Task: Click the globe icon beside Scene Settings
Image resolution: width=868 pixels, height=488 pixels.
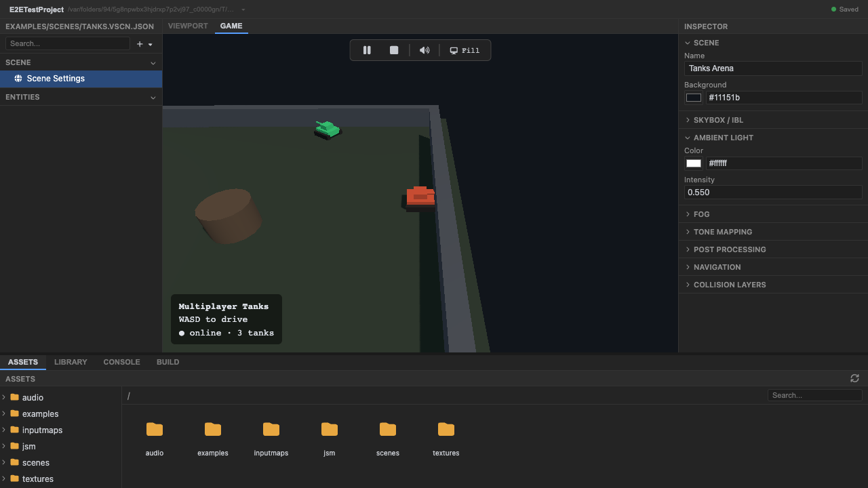Action: tap(18, 79)
